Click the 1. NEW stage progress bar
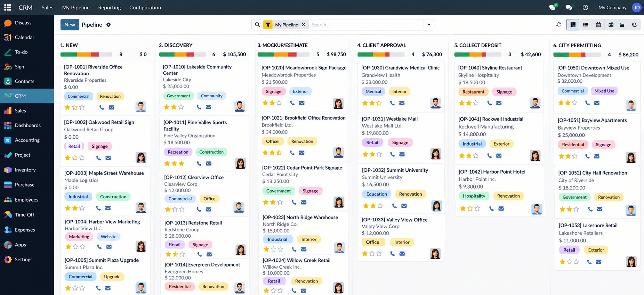This screenshot has width=644, height=295. click(86, 55)
